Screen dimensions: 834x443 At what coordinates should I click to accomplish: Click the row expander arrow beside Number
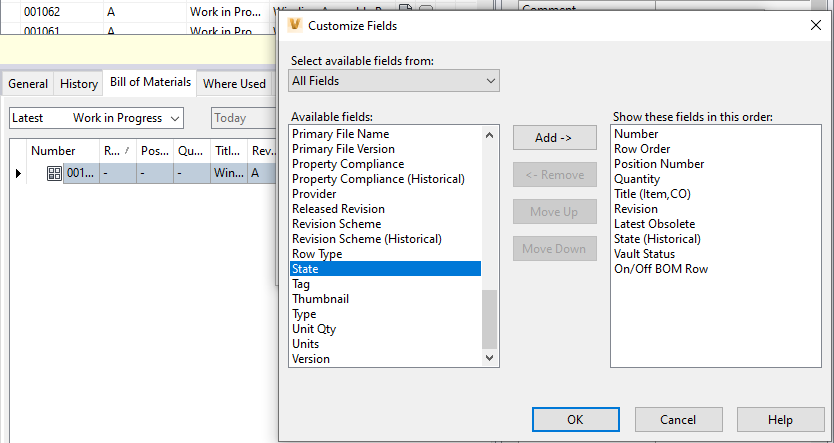(18, 173)
